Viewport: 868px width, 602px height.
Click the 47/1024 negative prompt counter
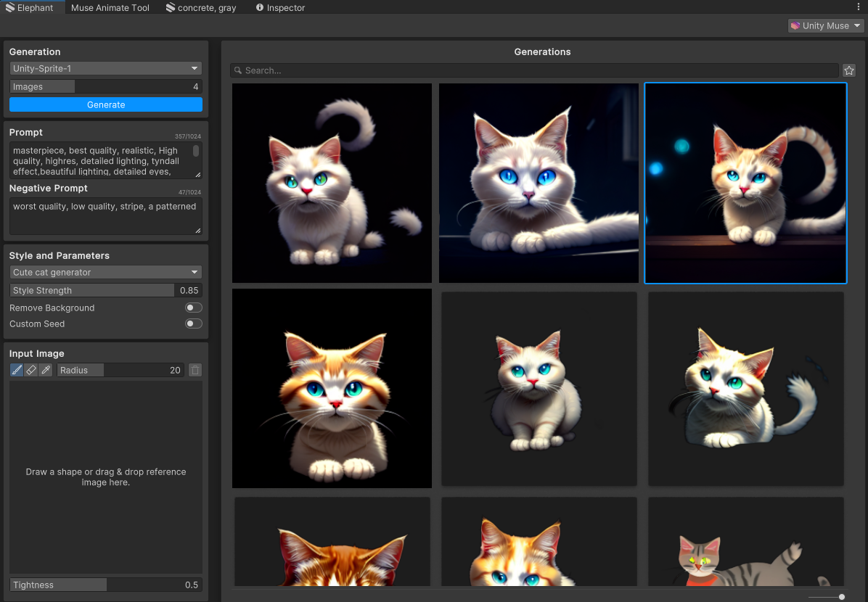tap(189, 192)
